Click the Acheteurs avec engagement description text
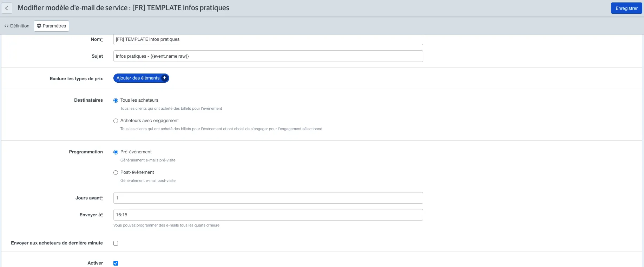644x267 pixels. pyautogui.click(x=221, y=129)
